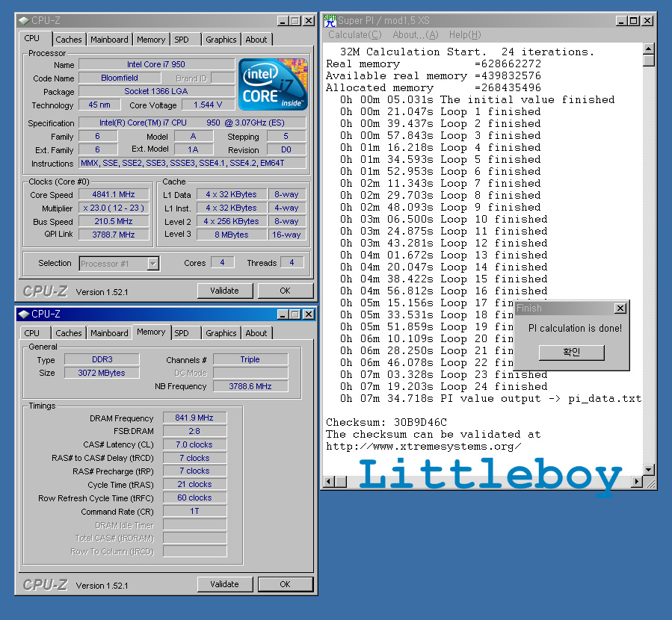Click Validate in the bottom CPU-Z window
672x620 pixels.
tap(224, 584)
